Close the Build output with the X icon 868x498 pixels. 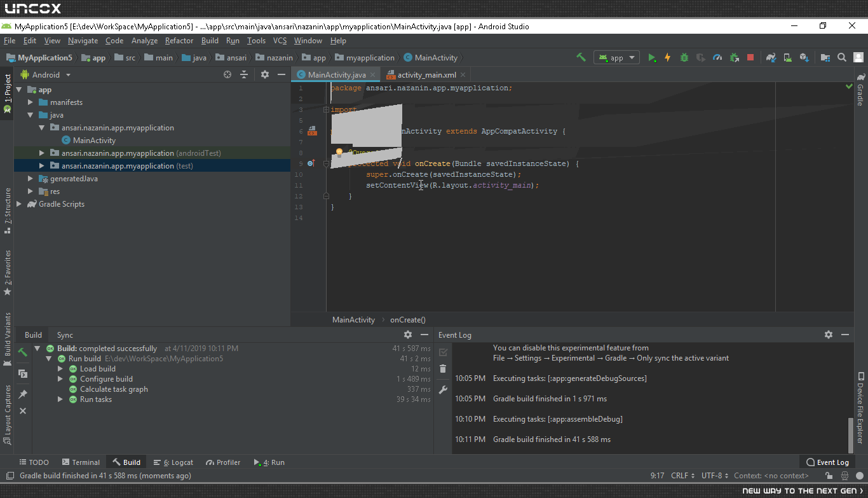[x=23, y=412]
